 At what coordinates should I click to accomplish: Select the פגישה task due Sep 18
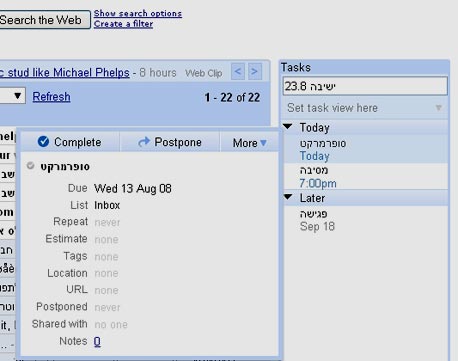point(365,220)
